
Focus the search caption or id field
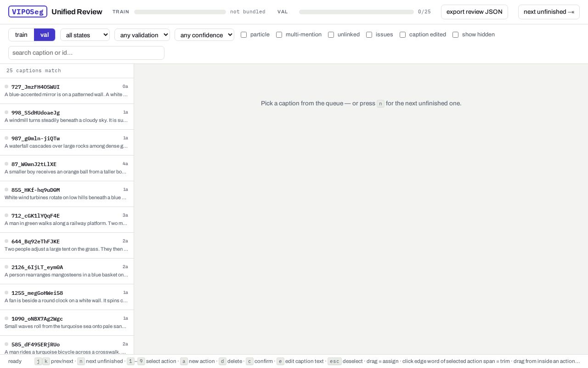86,53
